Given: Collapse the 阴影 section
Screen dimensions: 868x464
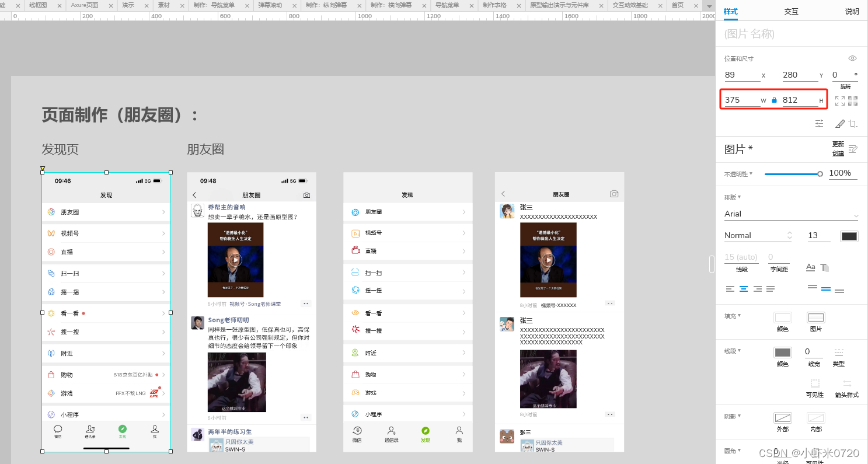Looking at the screenshot, I should point(733,416).
